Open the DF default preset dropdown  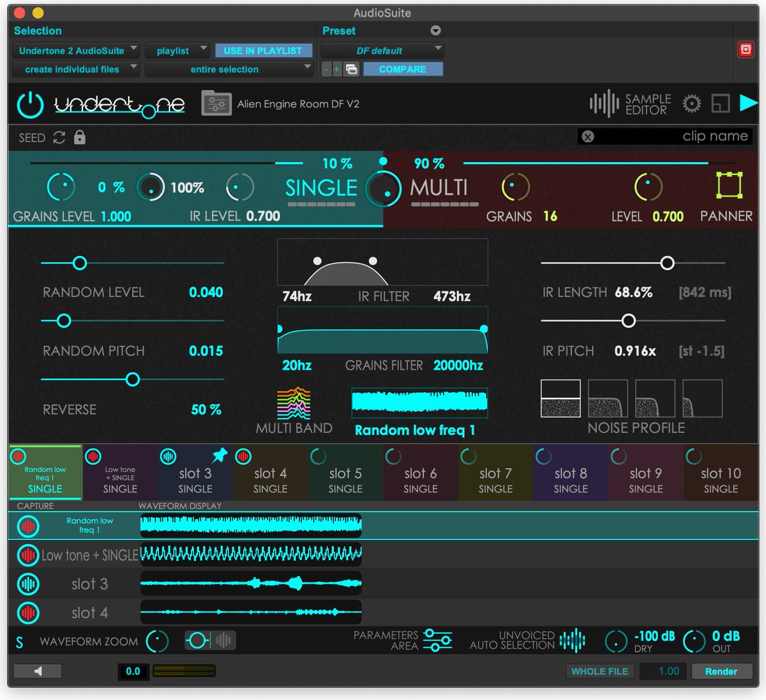click(382, 50)
